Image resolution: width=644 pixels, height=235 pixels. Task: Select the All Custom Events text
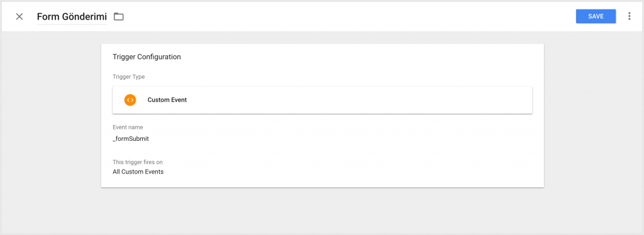coord(138,172)
